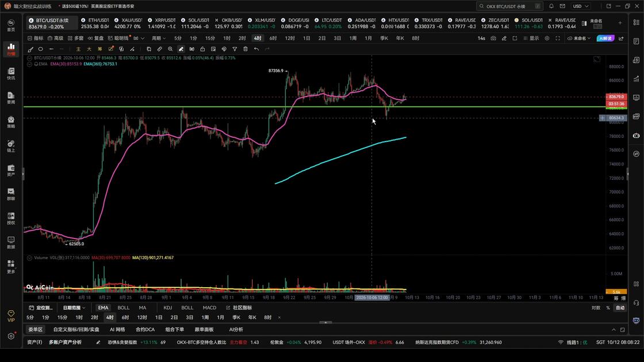The image size is (644, 362).
Task: Expand the bottom order panel chevron
Action: click(x=614, y=330)
